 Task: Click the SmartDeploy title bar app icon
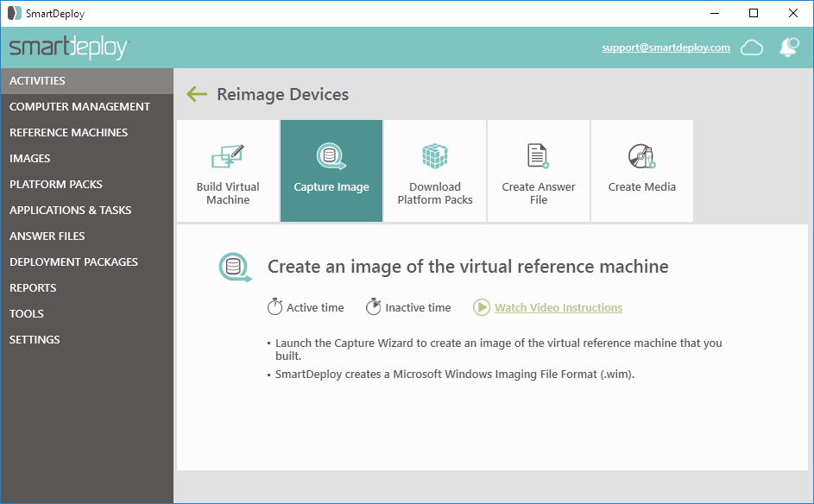(x=14, y=14)
